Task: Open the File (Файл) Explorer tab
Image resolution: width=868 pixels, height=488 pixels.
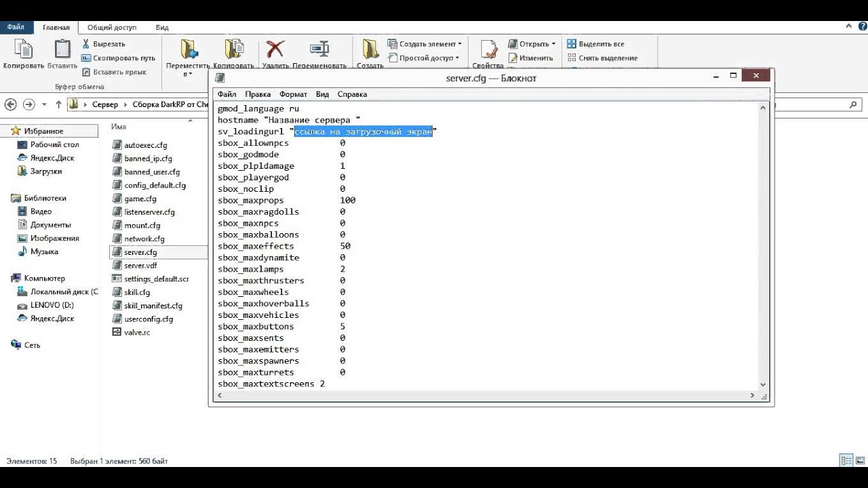Action: coord(16,27)
